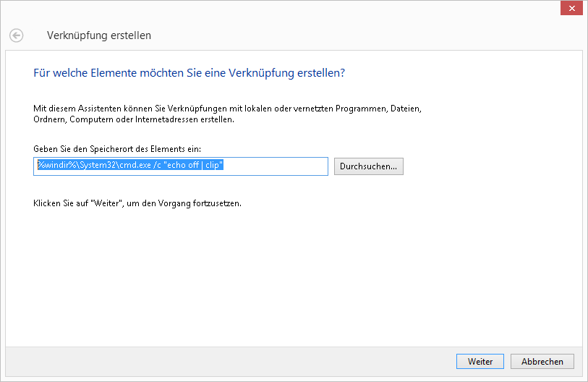Image resolution: width=588 pixels, height=382 pixels.
Task: Cancel the wizard with Abbrechen
Action: (542, 361)
